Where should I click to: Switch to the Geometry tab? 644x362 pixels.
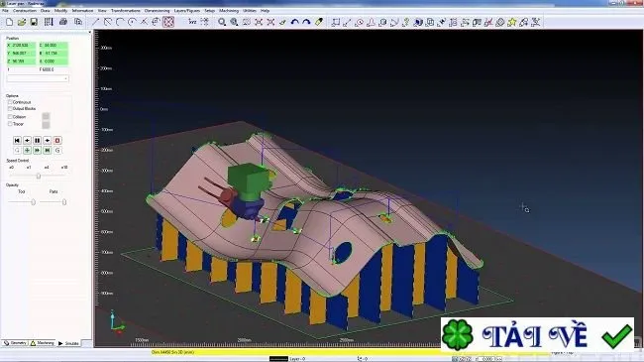[x=15, y=343]
